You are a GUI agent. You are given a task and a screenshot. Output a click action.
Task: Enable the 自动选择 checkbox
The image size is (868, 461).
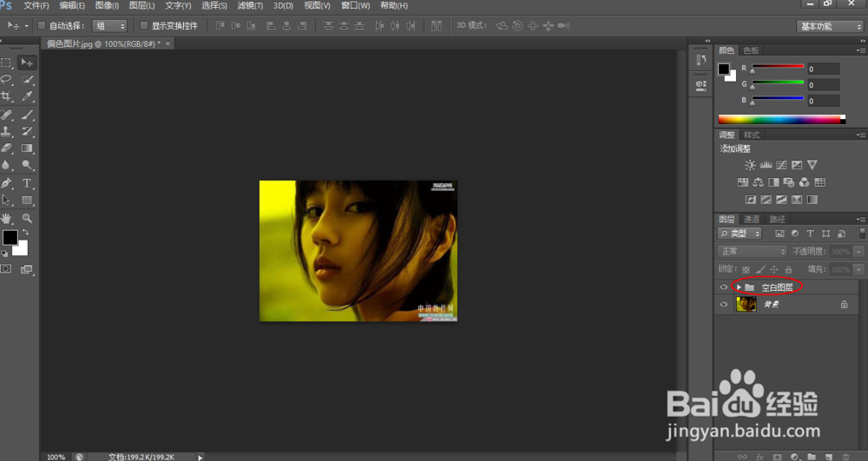pos(42,25)
